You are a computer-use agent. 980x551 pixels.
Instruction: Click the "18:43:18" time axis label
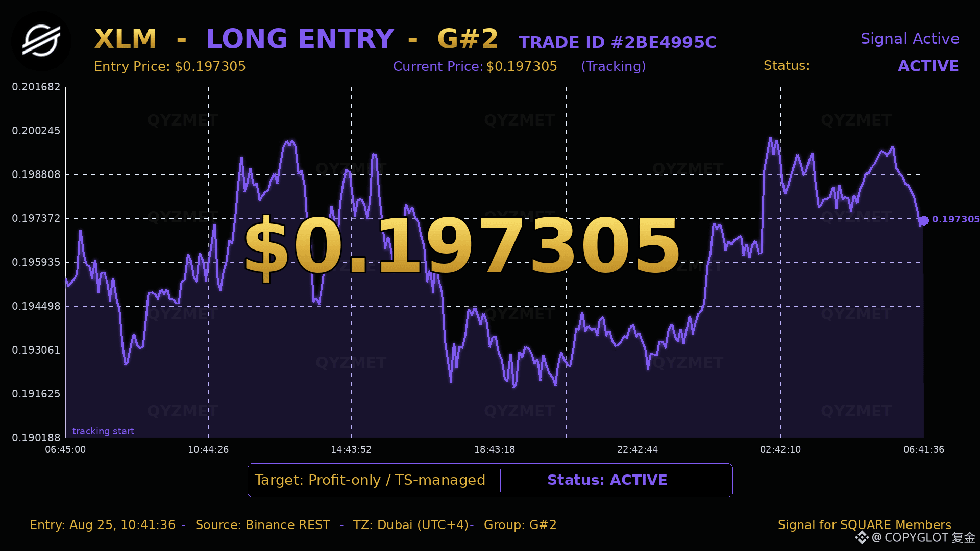[x=495, y=449]
